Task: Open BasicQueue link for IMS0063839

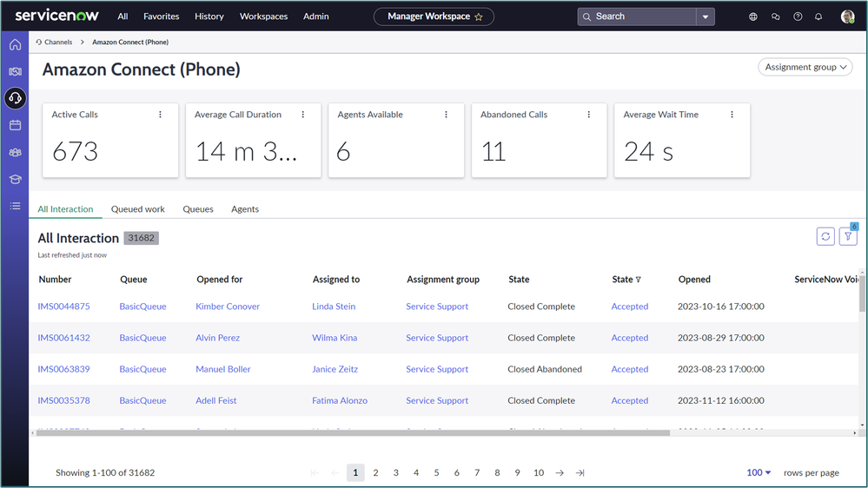Action: coord(142,369)
